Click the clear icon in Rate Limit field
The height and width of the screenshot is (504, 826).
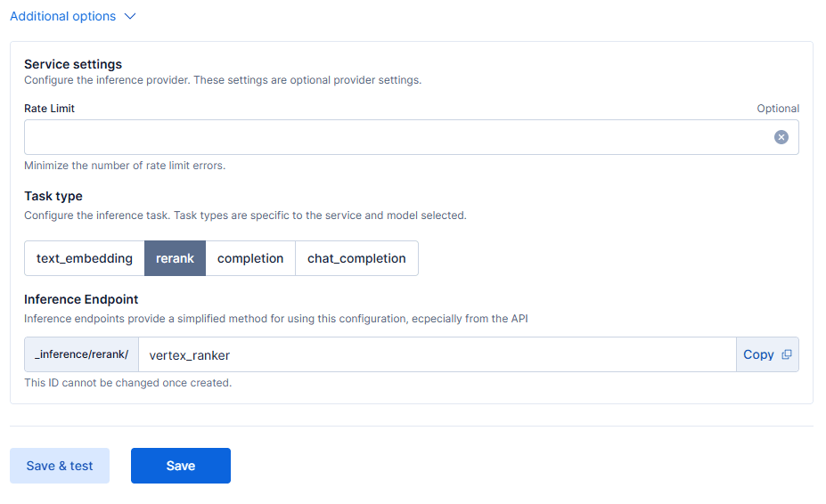tap(781, 137)
